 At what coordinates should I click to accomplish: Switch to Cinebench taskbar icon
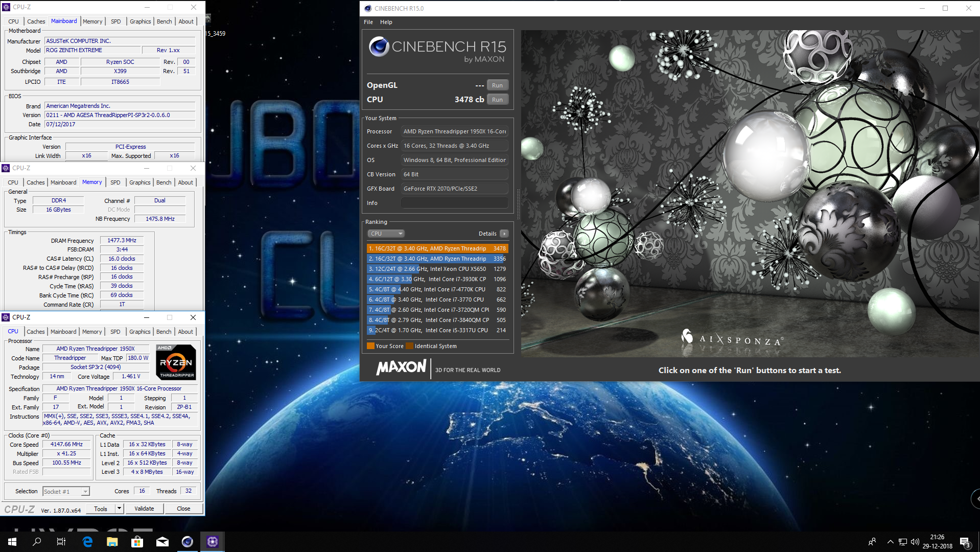(188, 542)
